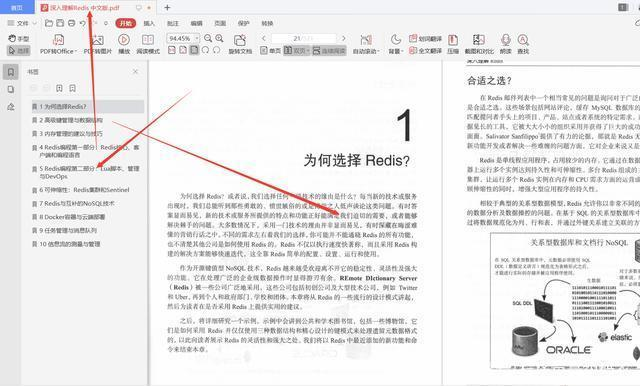
Task: Switch to 转换 ribbon tab
Action: point(267,23)
